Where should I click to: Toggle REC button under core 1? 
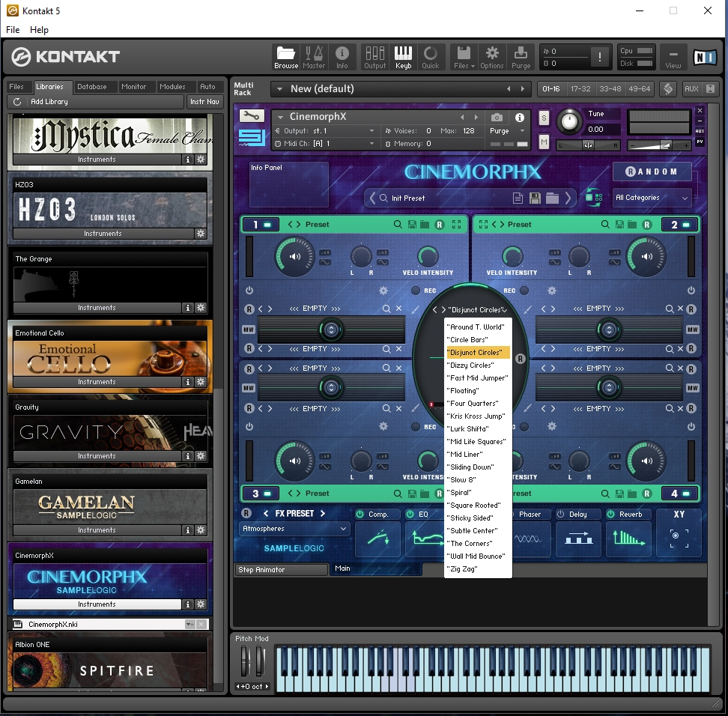tap(416, 290)
